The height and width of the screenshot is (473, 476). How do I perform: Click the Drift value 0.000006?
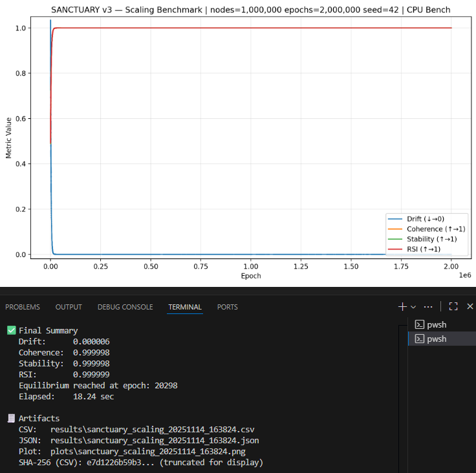(x=91, y=342)
